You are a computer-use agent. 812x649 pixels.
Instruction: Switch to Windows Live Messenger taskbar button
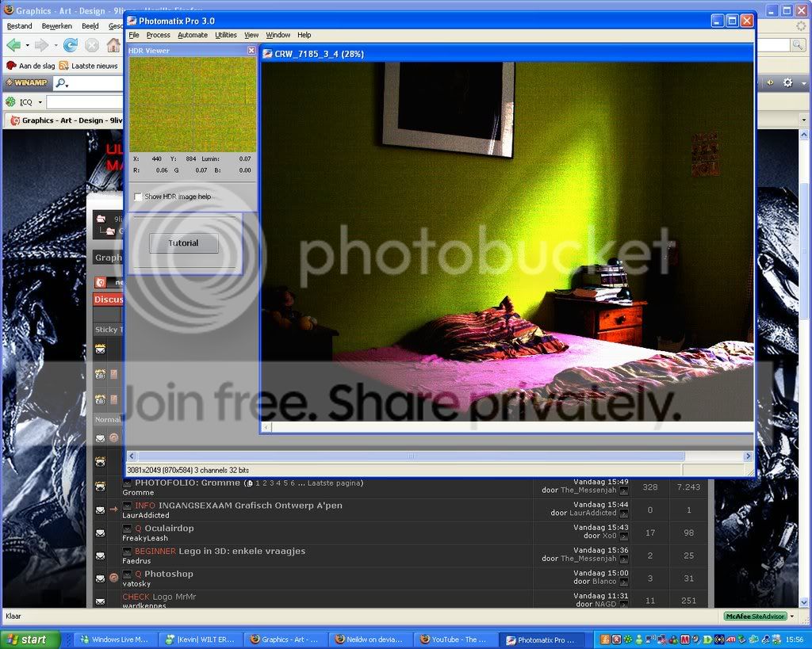coord(114,639)
